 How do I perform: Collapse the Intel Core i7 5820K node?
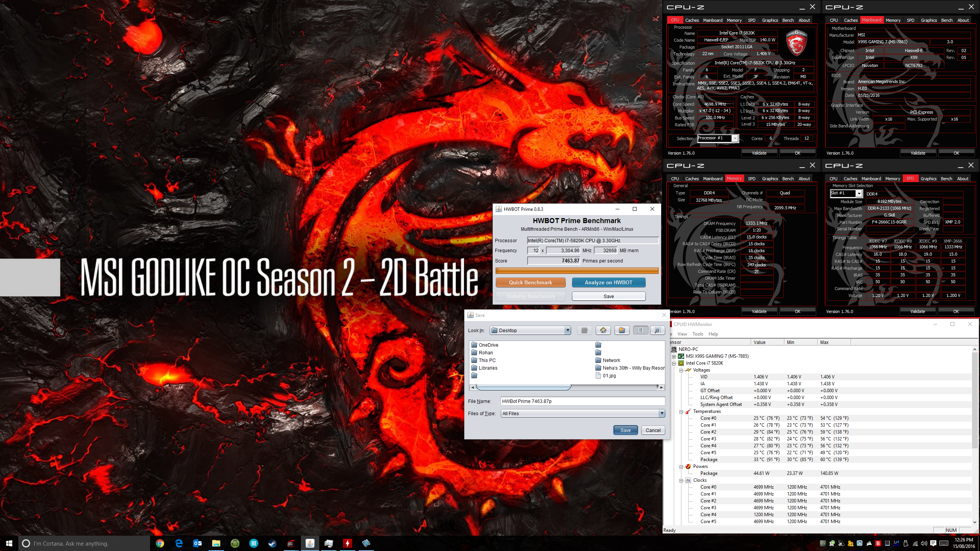674,363
